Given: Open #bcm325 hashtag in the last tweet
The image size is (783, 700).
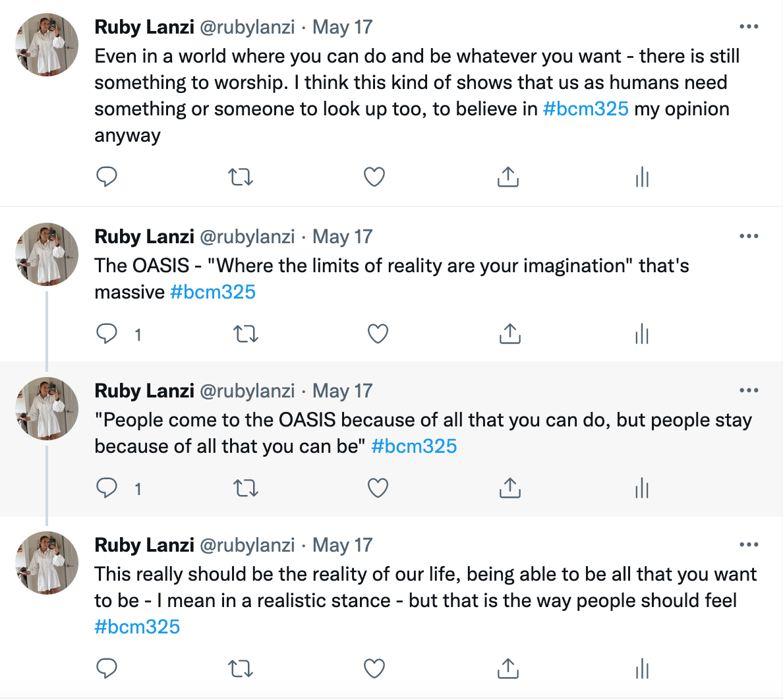Looking at the screenshot, I should point(137,627).
